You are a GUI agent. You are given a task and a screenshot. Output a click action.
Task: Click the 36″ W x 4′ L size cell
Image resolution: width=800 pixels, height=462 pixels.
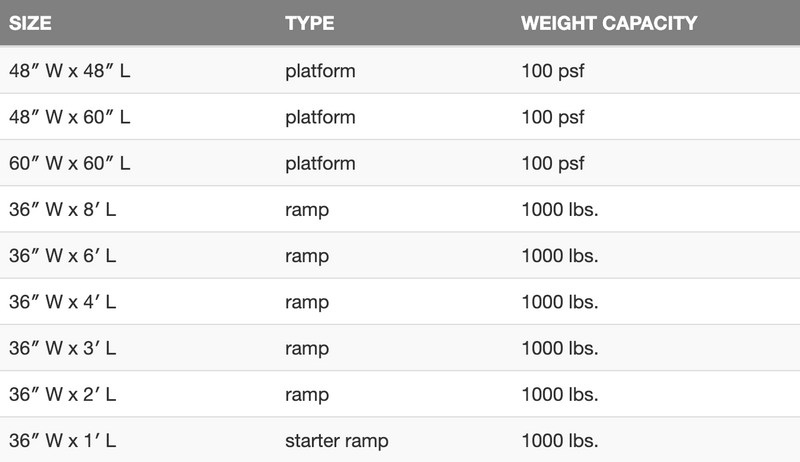pyautogui.click(x=63, y=302)
